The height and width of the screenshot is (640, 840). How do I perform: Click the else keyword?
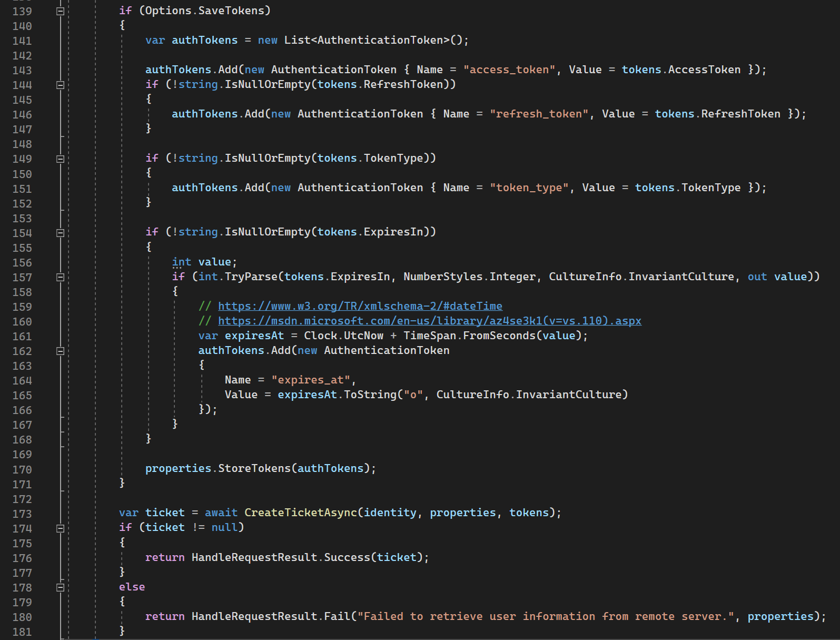[132, 587]
